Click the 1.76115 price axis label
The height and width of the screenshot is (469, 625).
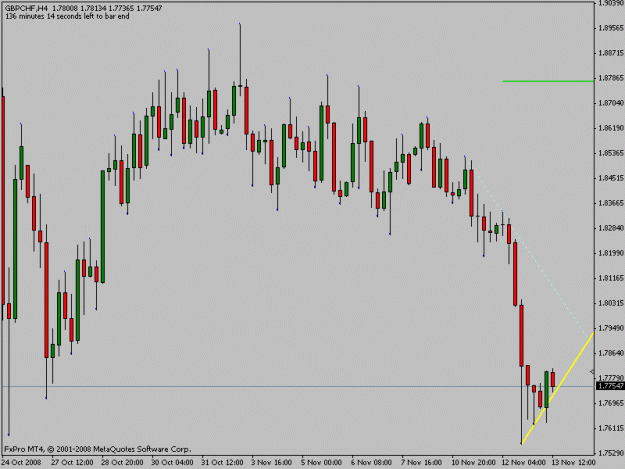tap(611, 428)
